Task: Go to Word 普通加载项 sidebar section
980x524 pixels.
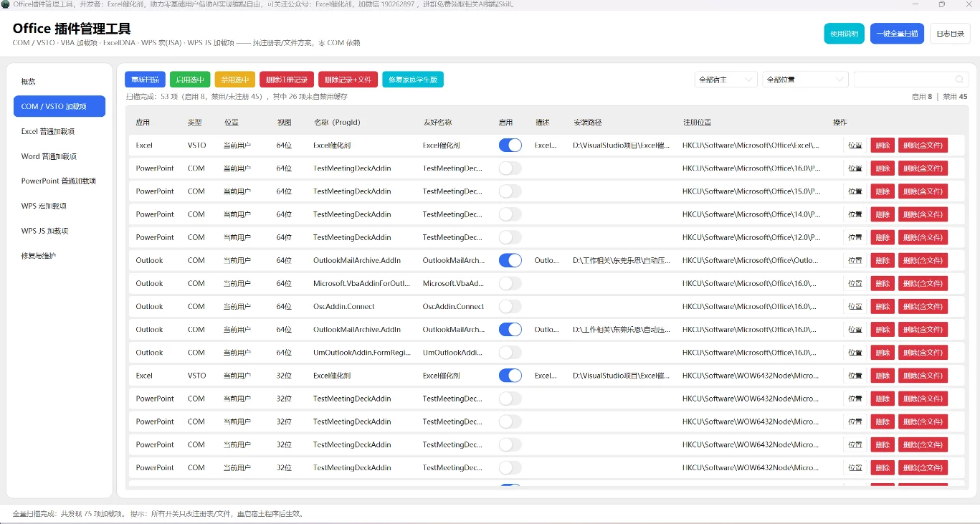Action: (60, 156)
